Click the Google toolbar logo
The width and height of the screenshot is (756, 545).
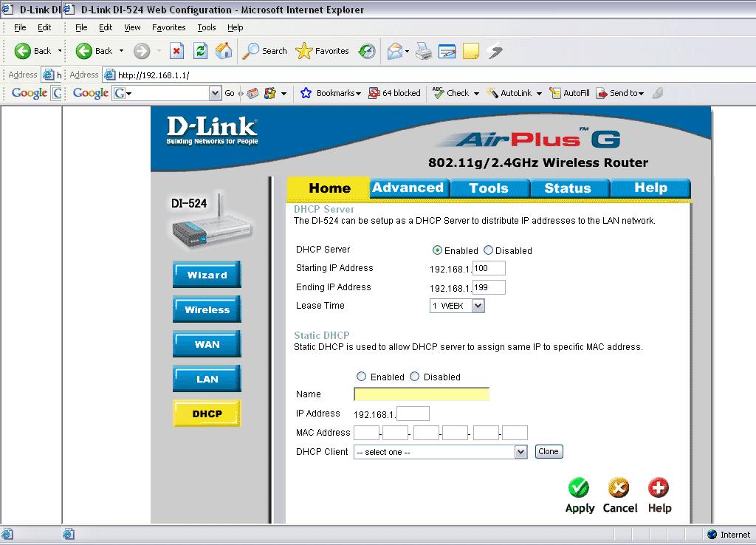coord(91,92)
